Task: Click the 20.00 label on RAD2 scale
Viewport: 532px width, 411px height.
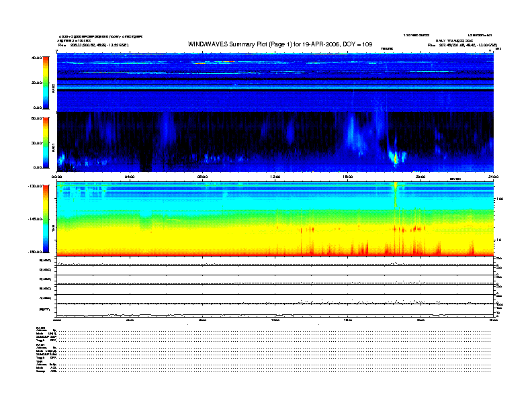Action: (x=38, y=83)
